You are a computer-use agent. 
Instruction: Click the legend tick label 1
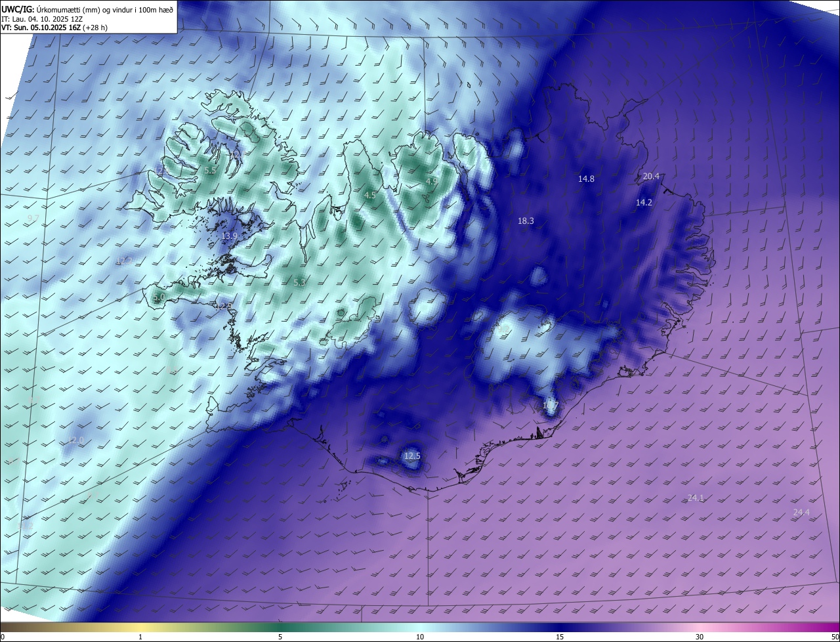click(x=140, y=637)
